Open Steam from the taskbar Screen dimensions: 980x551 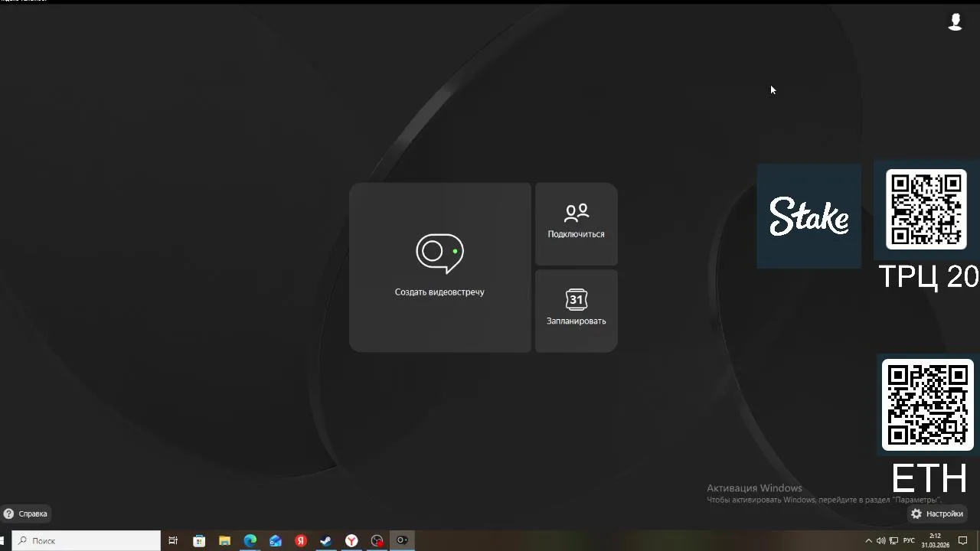point(326,540)
